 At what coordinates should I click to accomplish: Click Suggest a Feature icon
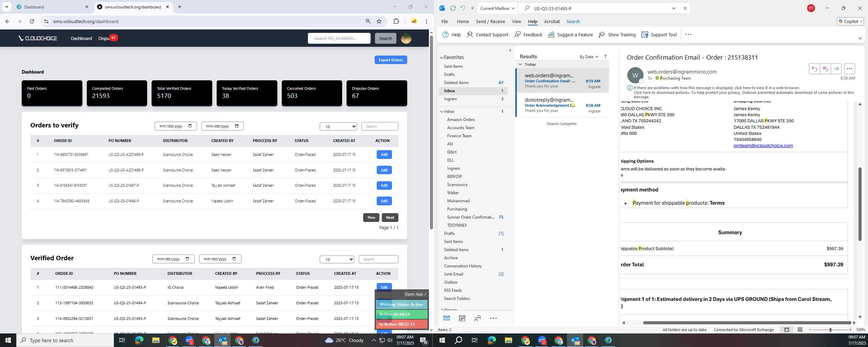[551, 35]
